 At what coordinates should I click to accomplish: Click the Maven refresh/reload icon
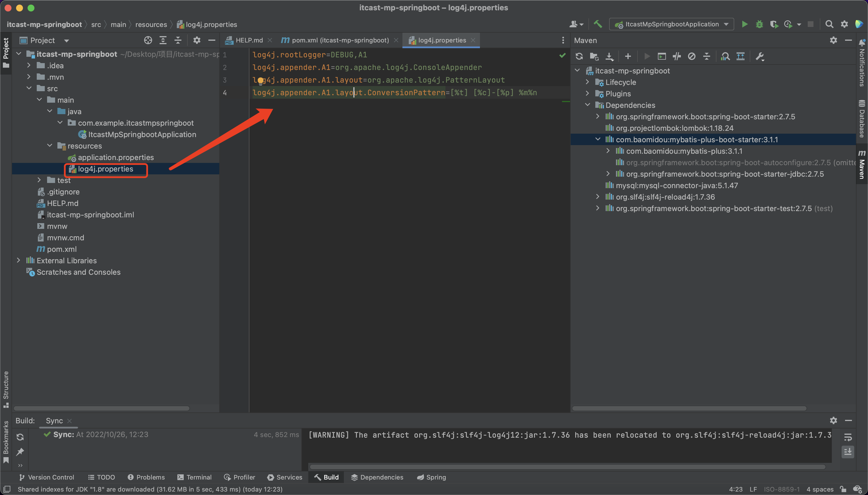tap(579, 56)
